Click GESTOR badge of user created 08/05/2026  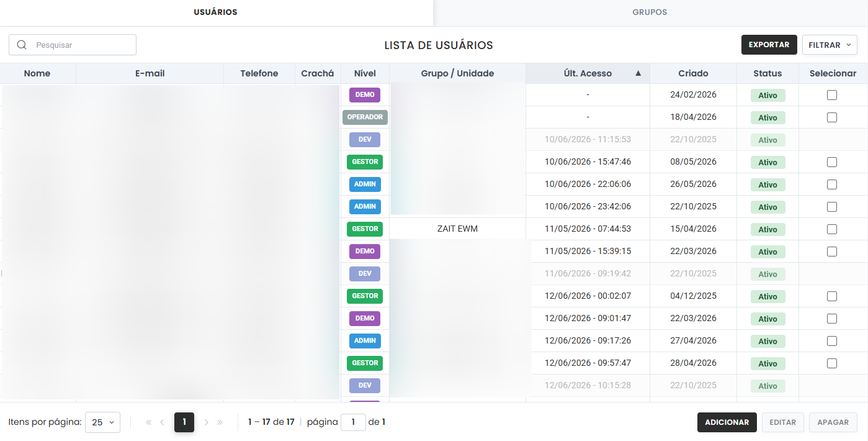(x=365, y=162)
